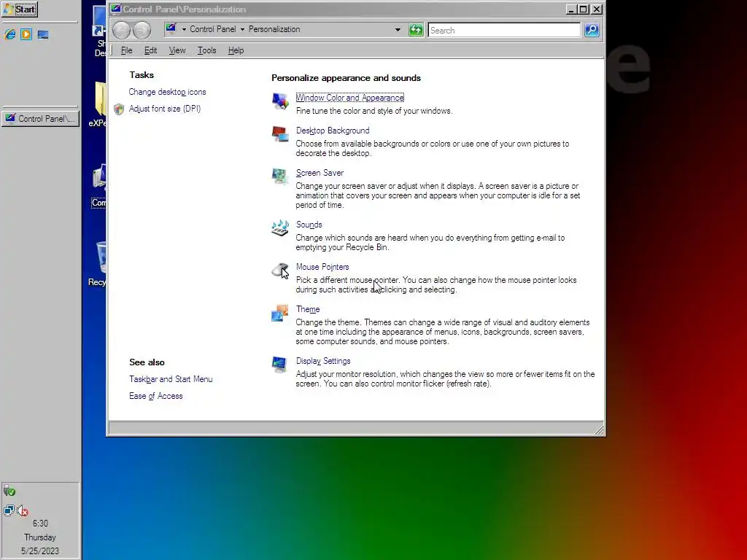The image size is (747, 560).
Task: Expand the dropdown arrow before Control Panel
Action: coord(184,29)
